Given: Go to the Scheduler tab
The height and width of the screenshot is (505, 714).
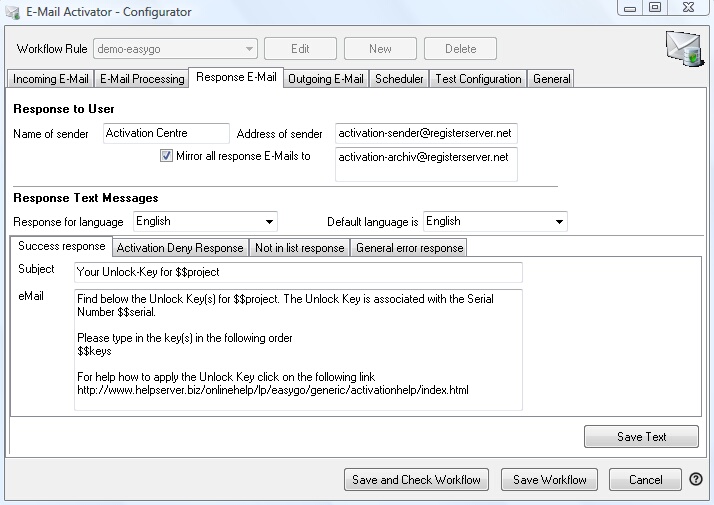Looking at the screenshot, I should (x=399, y=79).
